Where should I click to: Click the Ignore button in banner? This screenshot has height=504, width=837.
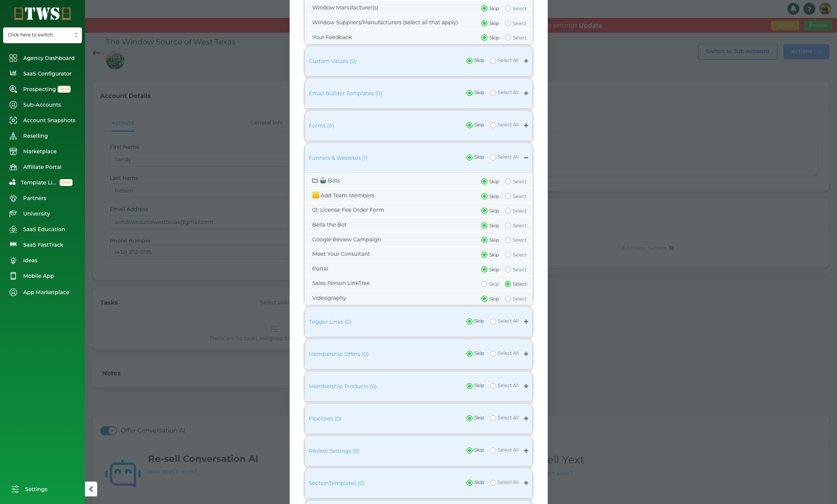(x=785, y=25)
